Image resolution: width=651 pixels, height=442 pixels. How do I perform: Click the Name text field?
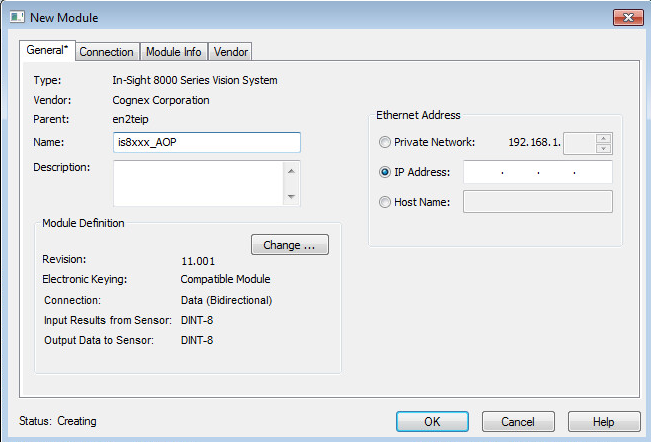click(207, 142)
